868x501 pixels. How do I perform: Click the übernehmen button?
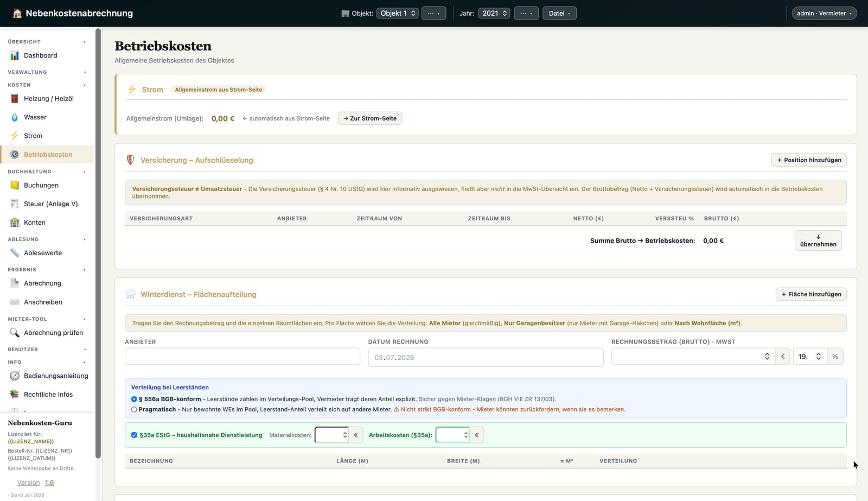click(818, 240)
